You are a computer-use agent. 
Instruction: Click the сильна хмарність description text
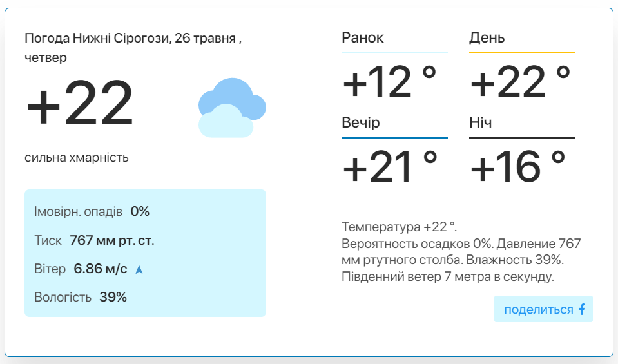coord(77,158)
